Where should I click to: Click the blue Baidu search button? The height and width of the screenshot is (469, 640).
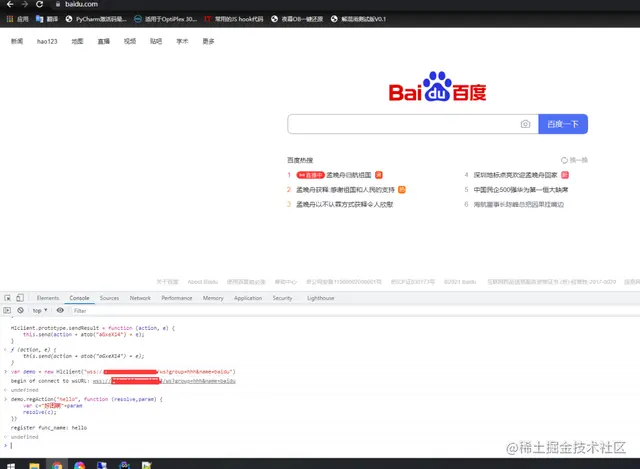pyautogui.click(x=563, y=124)
